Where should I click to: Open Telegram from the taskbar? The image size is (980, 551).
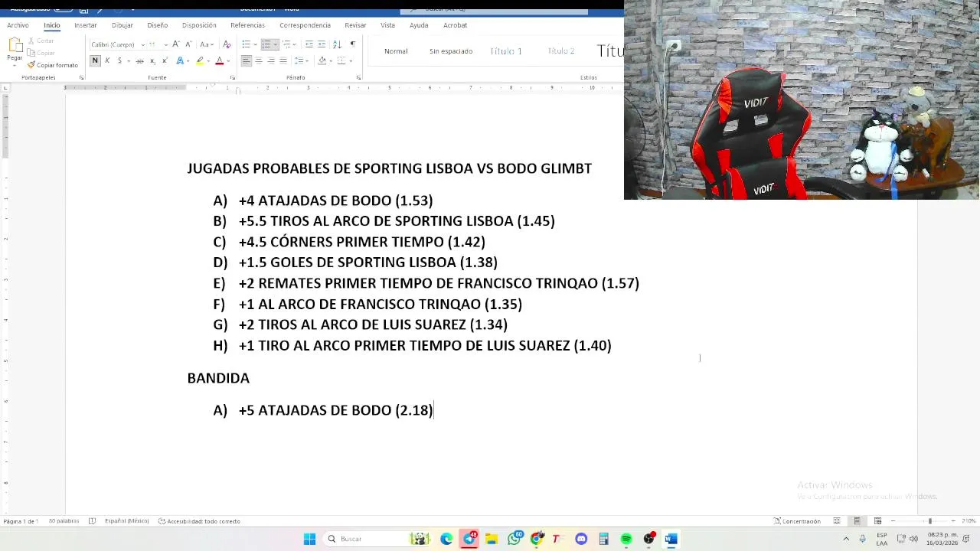[469, 539]
